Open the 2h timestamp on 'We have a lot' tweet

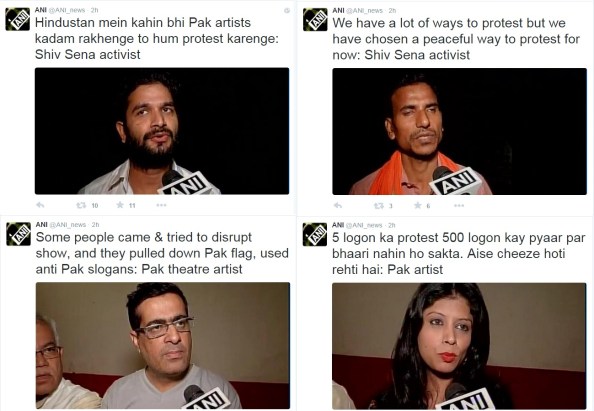[392, 10]
